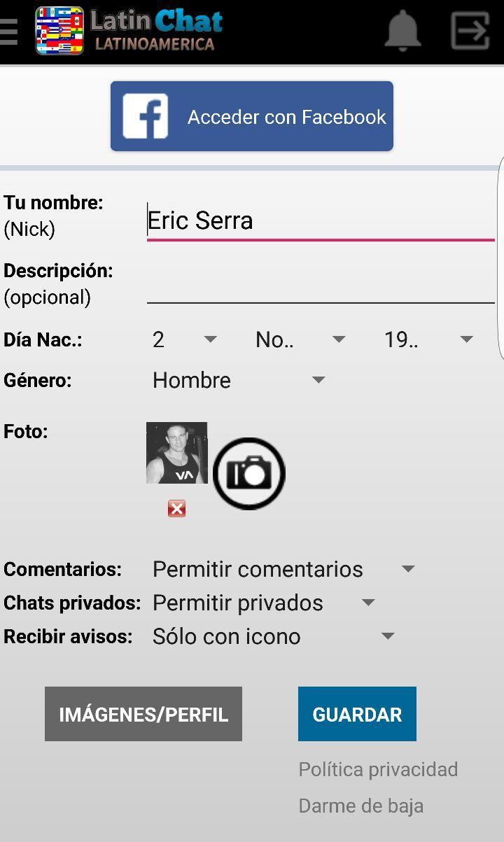Open the Permitir privados dropdown
The height and width of the screenshot is (842, 504).
[263, 603]
